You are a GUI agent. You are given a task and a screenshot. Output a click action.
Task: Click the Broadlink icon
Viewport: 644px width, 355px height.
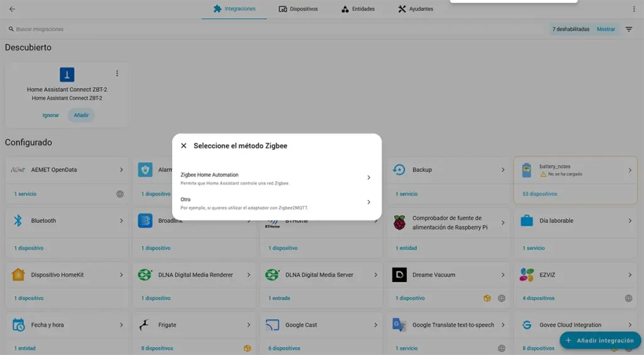[145, 221]
